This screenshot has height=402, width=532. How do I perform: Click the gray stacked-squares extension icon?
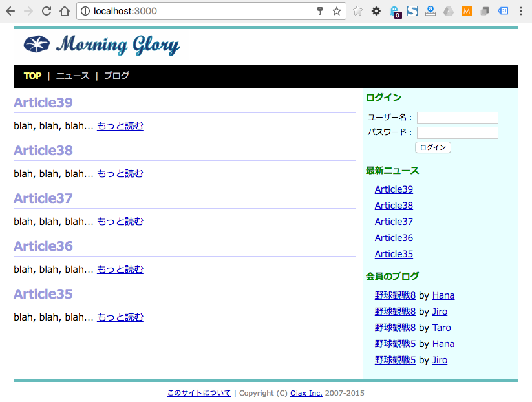tap(485, 11)
